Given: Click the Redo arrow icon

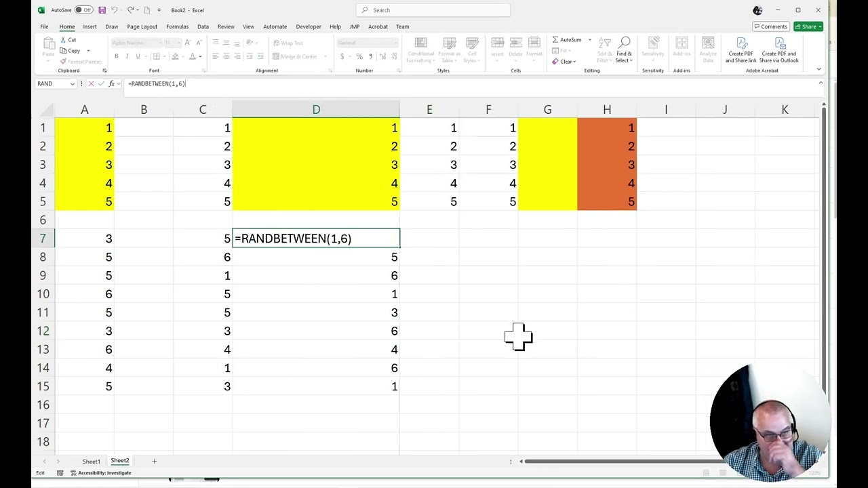Looking at the screenshot, I should (130, 10).
